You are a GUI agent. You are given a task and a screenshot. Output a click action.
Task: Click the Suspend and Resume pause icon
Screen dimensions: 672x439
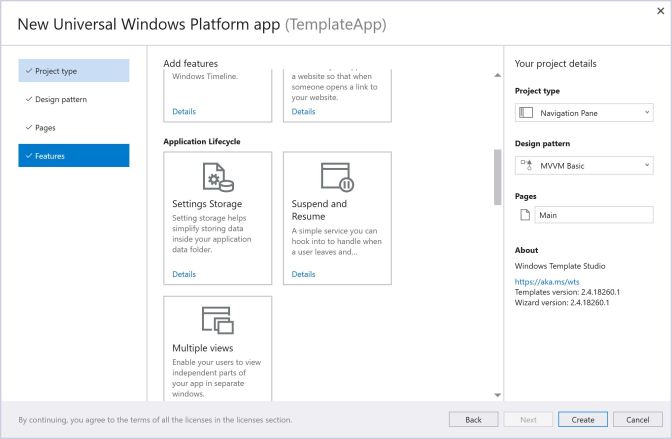tap(337, 177)
